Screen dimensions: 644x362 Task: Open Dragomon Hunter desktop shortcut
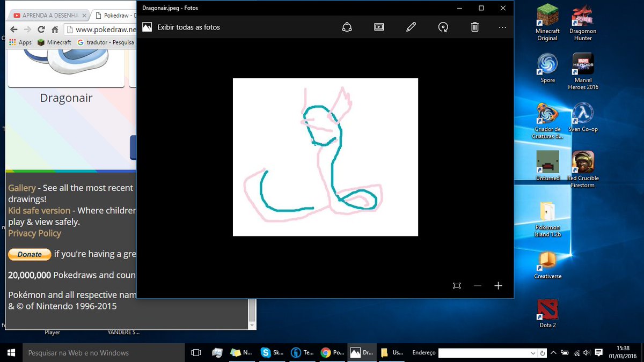click(583, 23)
